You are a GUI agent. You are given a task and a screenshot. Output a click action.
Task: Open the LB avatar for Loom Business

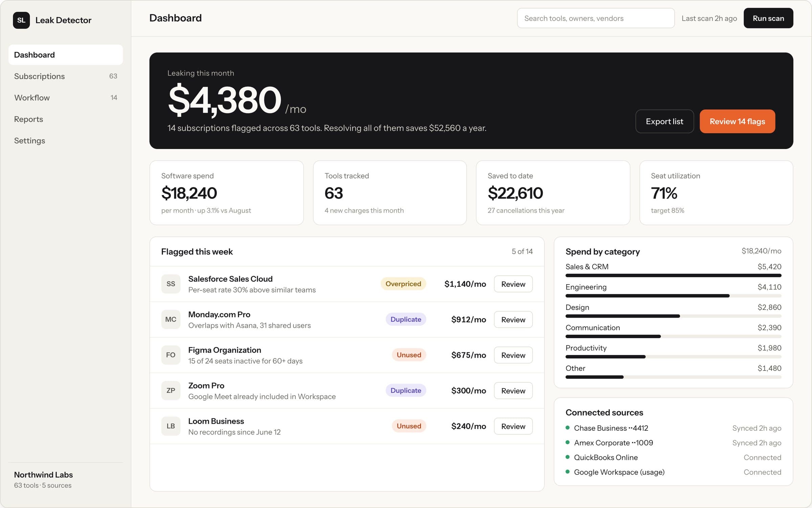pyautogui.click(x=171, y=426)
